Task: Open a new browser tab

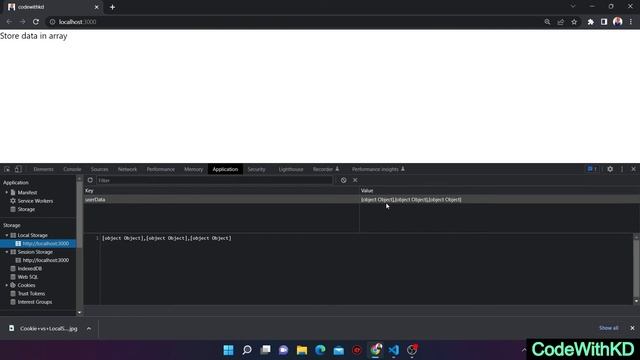Action: (x=112, y=7)
